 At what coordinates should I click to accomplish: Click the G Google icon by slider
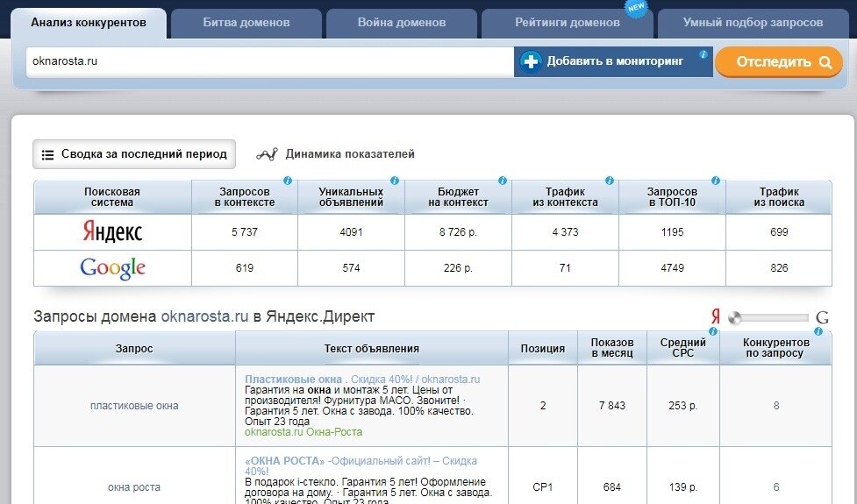[821, 317]
